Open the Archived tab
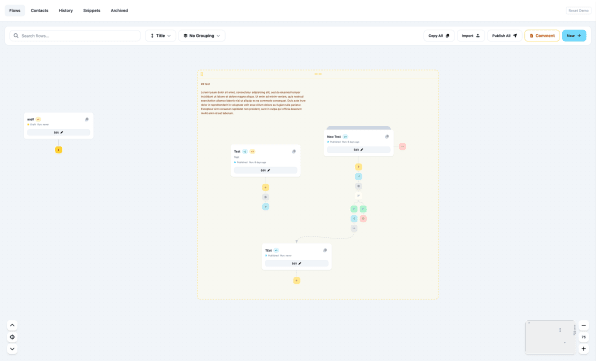This screenshot has height=361, width=596. point(119,11)
